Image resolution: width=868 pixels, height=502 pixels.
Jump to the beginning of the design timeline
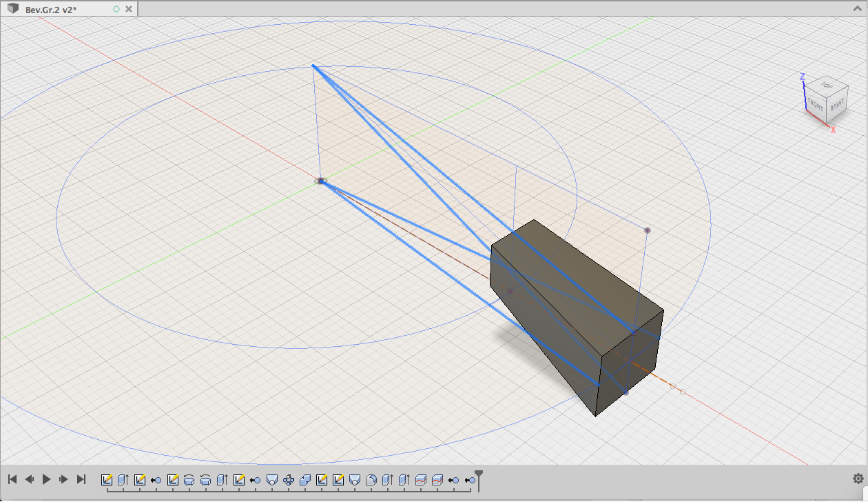[13, 479]
